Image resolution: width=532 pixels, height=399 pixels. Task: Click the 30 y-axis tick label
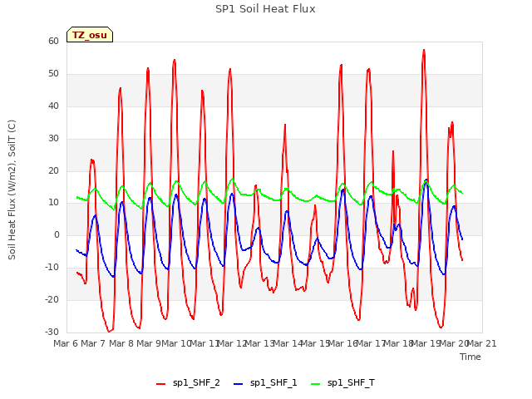click(x=53, y=139)
